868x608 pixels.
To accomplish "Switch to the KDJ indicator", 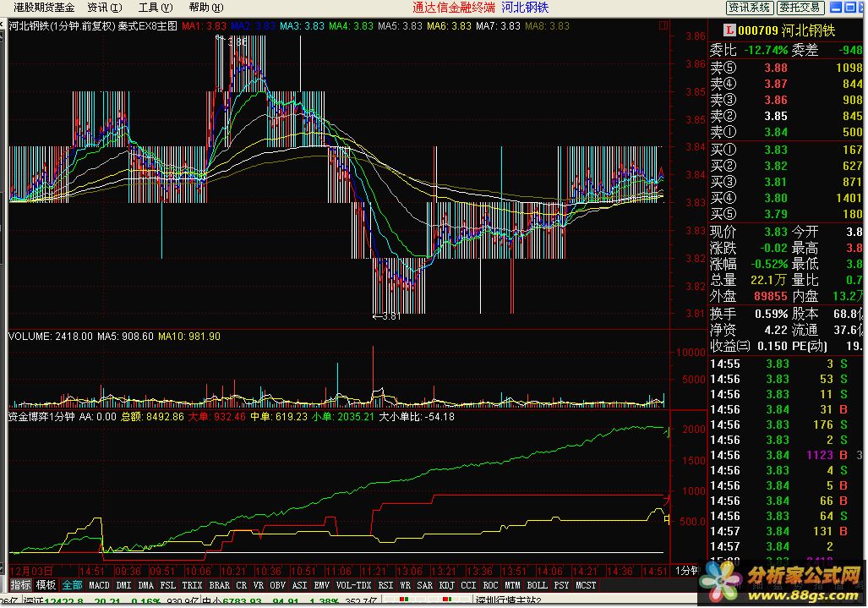I will click(x=447, y=585).
